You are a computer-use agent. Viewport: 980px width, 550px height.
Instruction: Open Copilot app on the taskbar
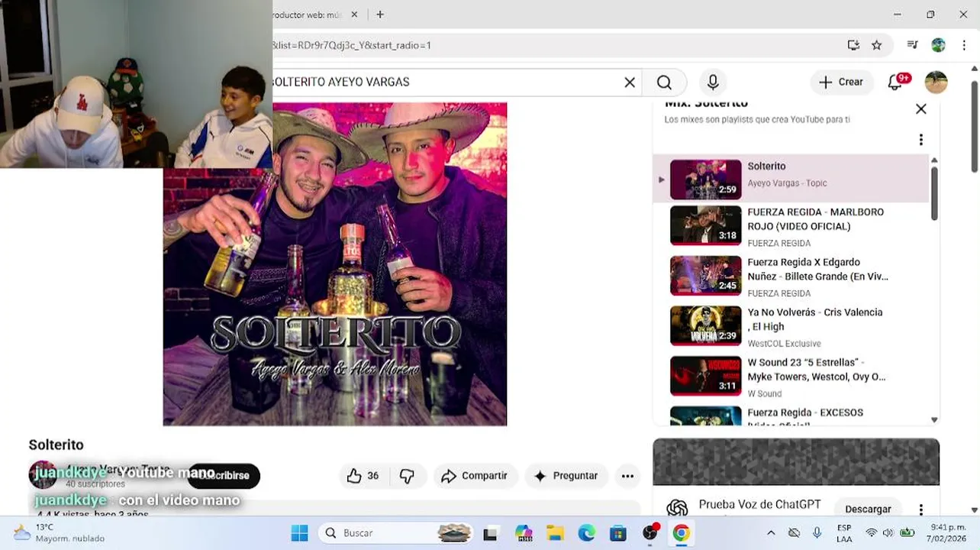coord(523,533)
